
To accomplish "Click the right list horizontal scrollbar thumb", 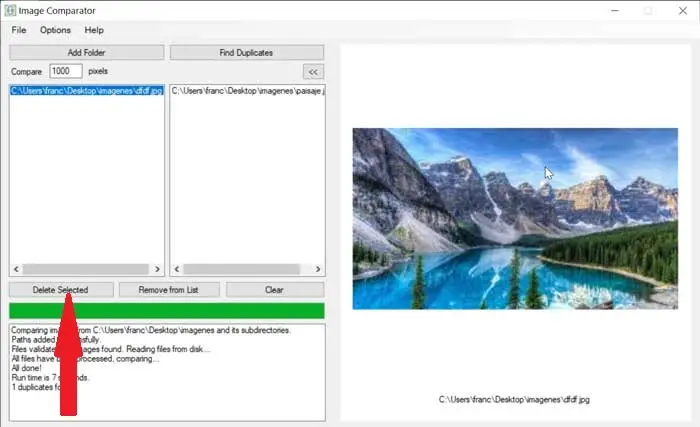I will point(242,269).
